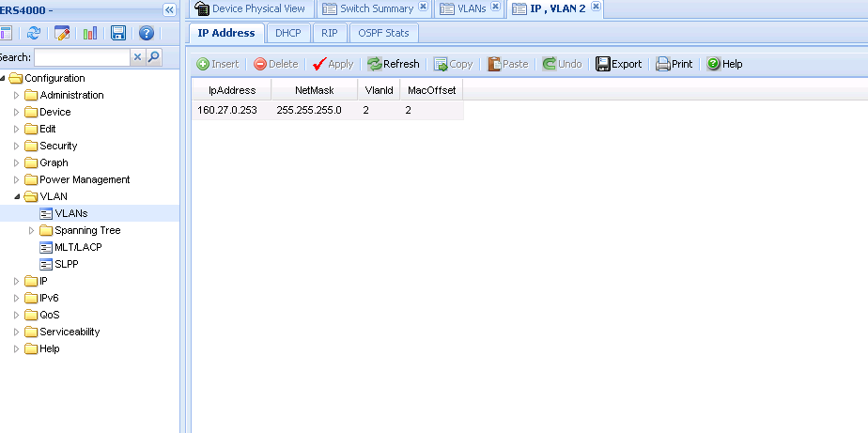The height and width of the screenshot is (433, 868).
Task: Click inside the Search input field
Action: 82,57
